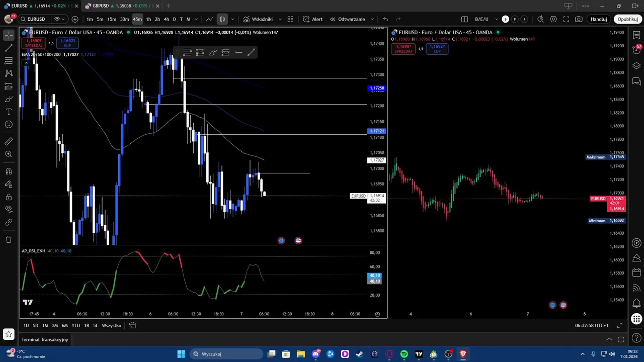Click SPRZEDAJ sell button on left chart

[x=34, y=43]
